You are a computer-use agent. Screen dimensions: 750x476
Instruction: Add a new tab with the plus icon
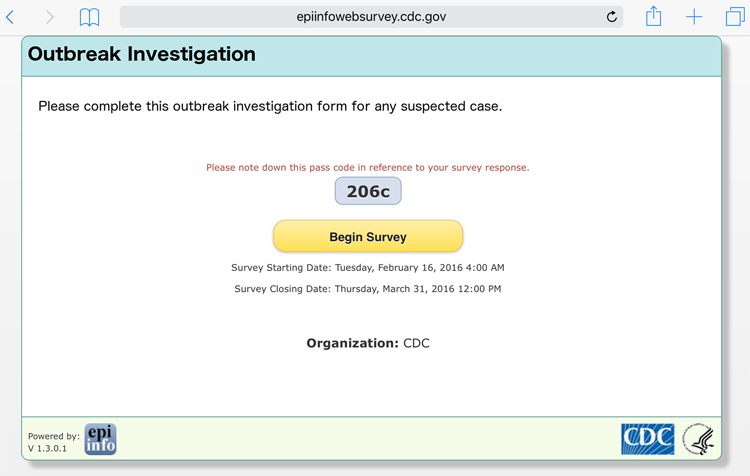[x=694, y=17]
